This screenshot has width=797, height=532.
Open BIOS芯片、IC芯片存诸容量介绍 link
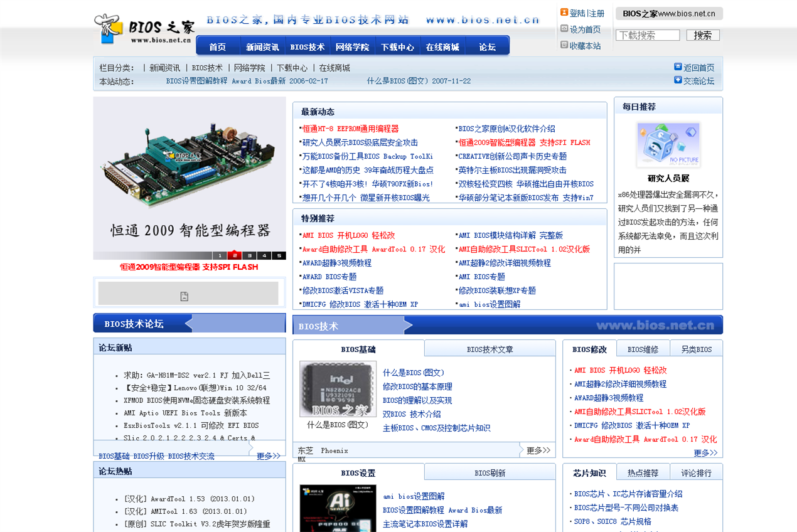pos(628,494)
